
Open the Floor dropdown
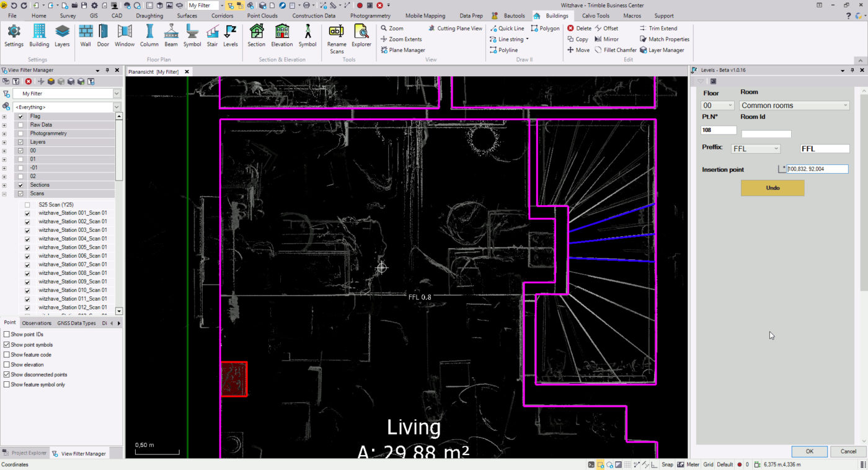[717, 105]
